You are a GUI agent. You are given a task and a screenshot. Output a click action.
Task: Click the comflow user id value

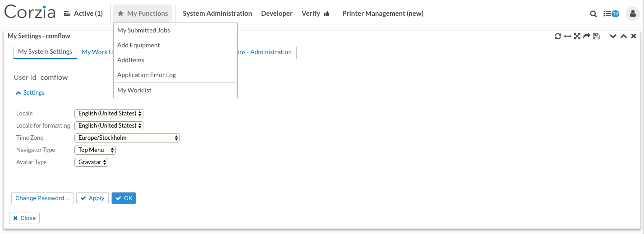[54, 78]
